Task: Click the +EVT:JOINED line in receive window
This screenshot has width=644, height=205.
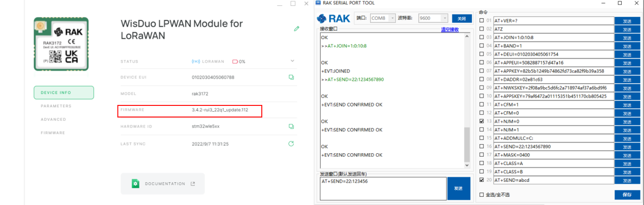Action: (x=335, y=71)
